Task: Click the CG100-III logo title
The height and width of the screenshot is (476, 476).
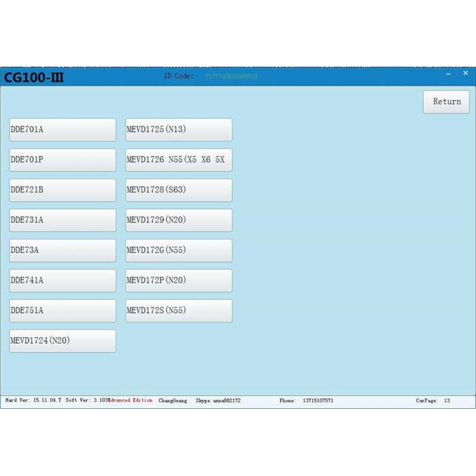Action: (34, 77)
